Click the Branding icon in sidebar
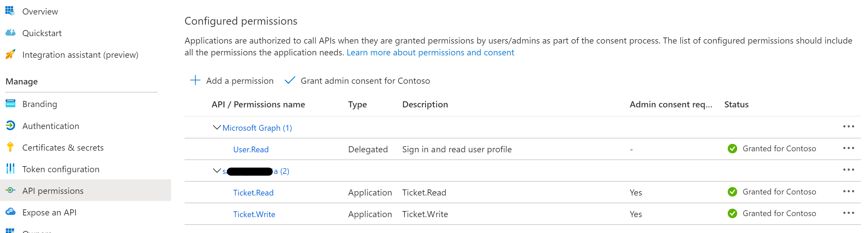Screen dimensions: 868x233 point(10,104)
